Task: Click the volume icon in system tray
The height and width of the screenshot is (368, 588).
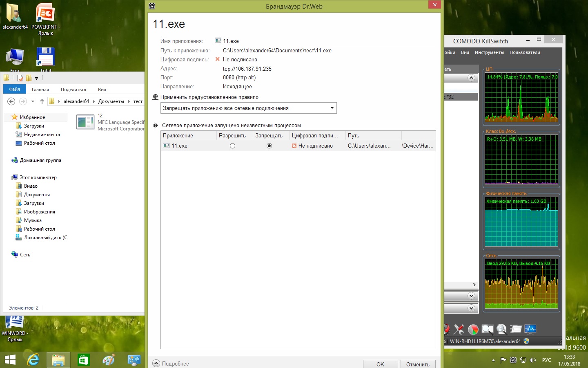Action: pyautogui.click(x=532, y=360)
